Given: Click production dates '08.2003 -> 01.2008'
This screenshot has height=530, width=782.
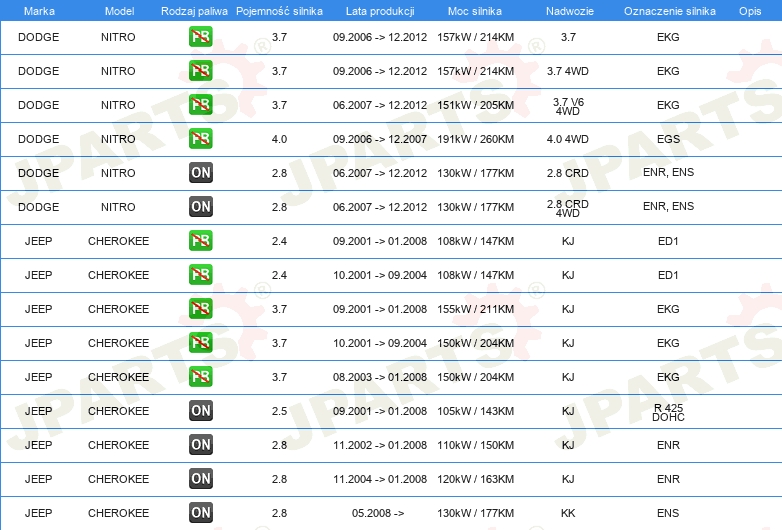Looking at the screenshot, I should [380, 377].
